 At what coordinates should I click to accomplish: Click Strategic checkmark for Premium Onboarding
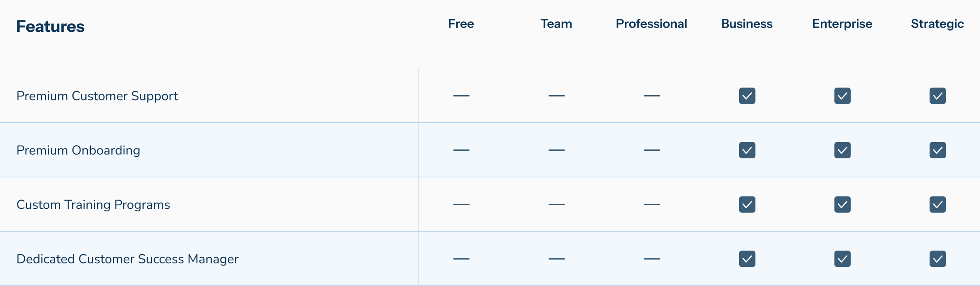click(x=938, y=150)
